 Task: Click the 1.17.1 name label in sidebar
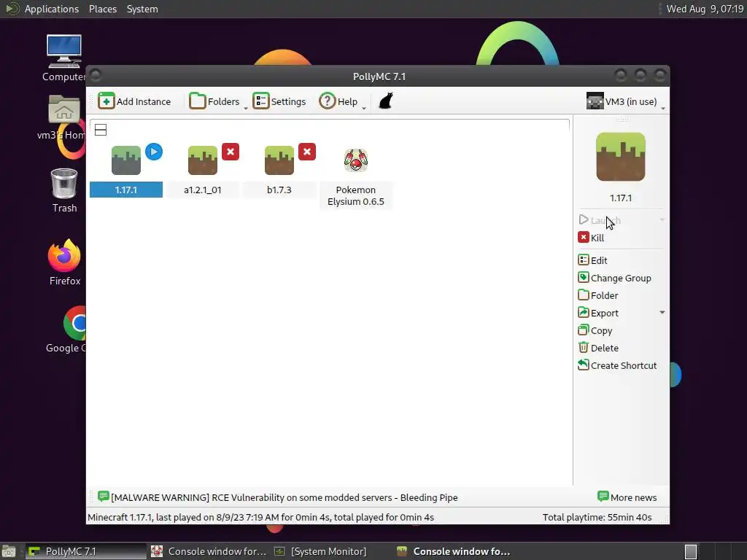(x=621, y=198)
